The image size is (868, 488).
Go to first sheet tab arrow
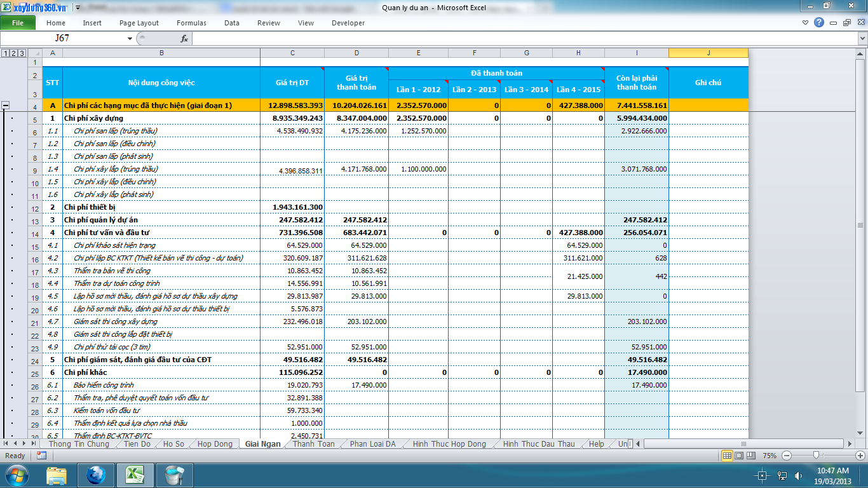point(6,444)
